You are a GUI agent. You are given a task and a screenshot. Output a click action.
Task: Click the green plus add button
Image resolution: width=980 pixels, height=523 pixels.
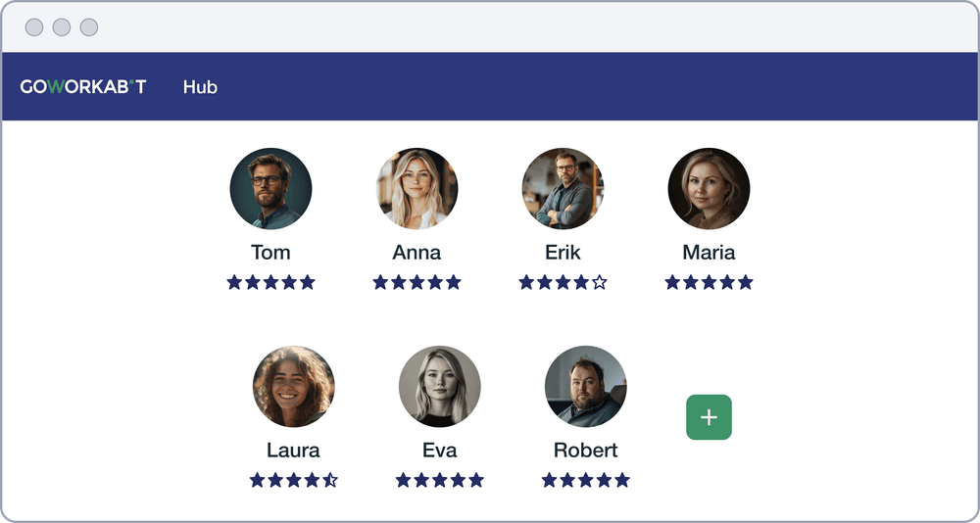click(709, 417)
